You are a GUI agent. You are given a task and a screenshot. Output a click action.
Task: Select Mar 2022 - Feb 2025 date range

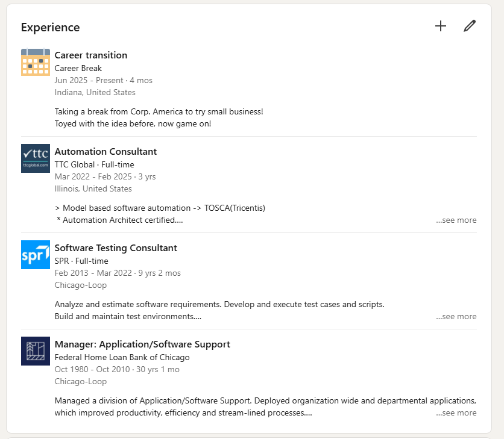tap(93, 176)
